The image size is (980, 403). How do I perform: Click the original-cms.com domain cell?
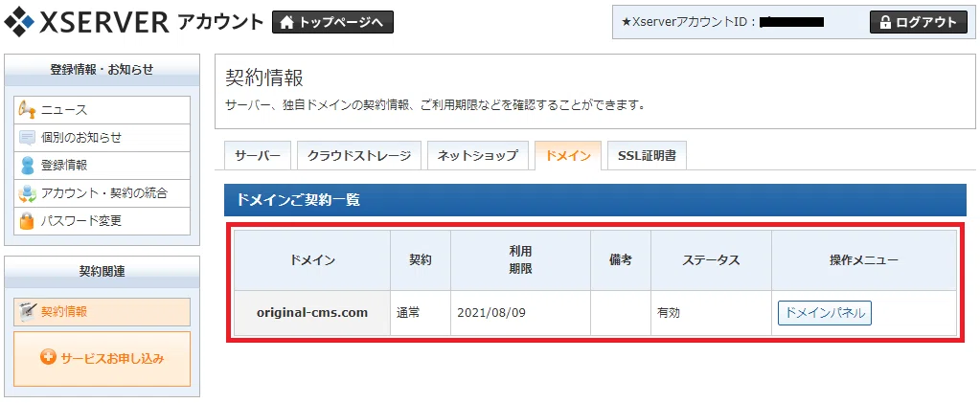pyautogui.click(x=312, y=313)
